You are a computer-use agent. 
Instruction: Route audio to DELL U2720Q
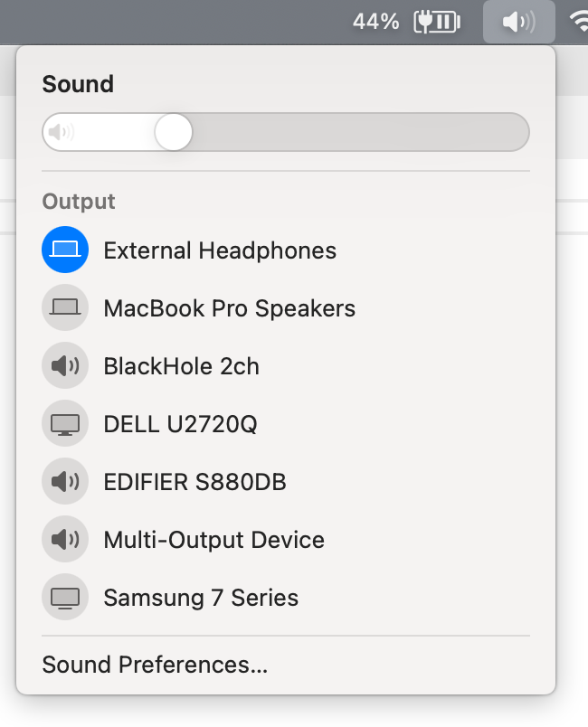tap(181, 424)
